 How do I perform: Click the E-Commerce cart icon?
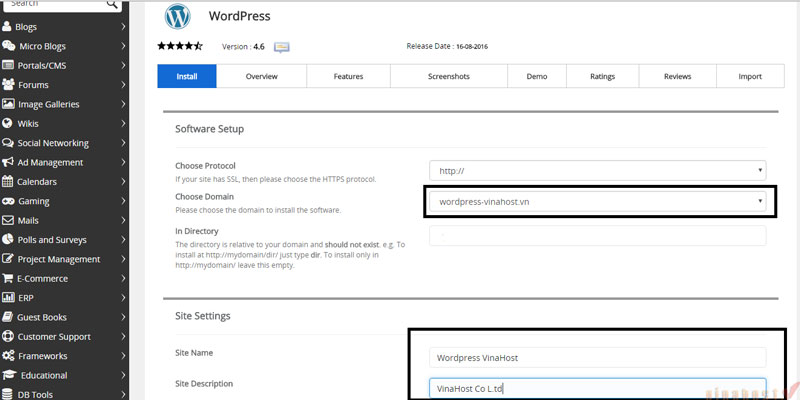pyautogui.click(x=8, y=279)
